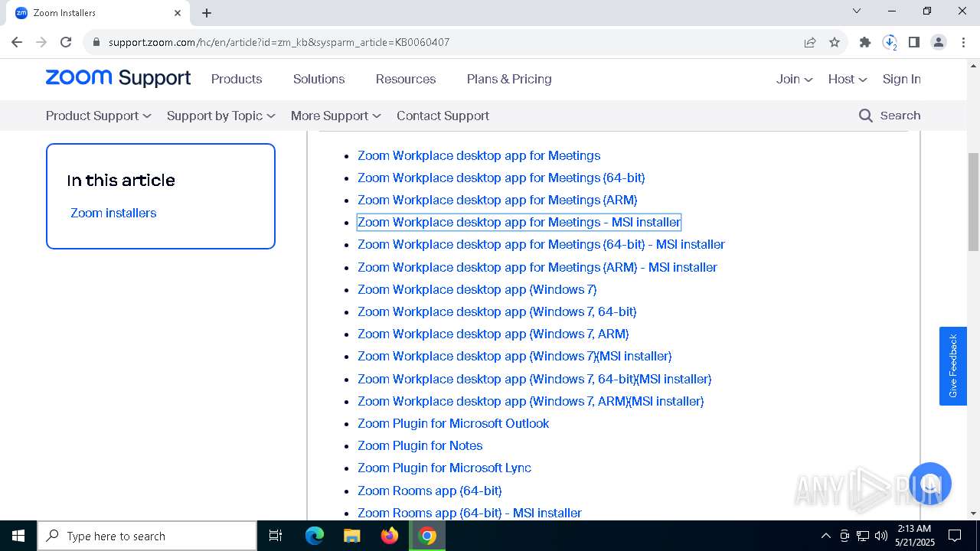The image size is (980, 551).
Task: Download Zoom Workplace desktop app for Meetings
Action: click(x=479, y=155)
